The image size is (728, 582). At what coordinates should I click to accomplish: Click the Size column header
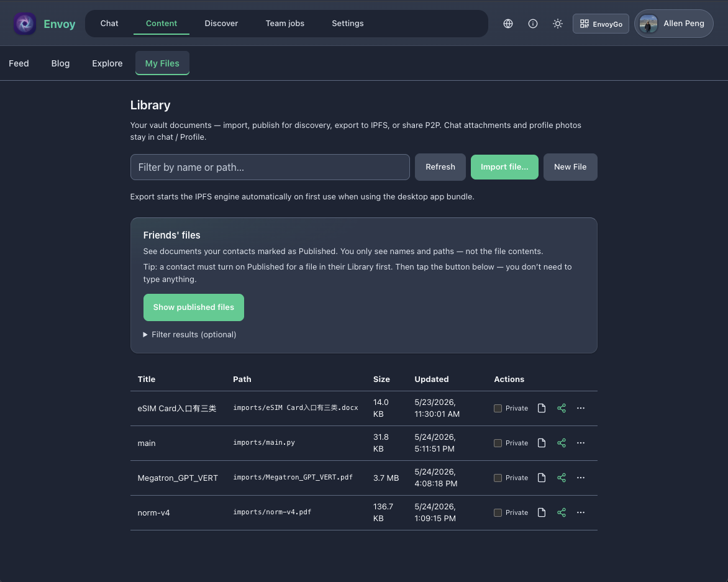click(x=381, y=379)
